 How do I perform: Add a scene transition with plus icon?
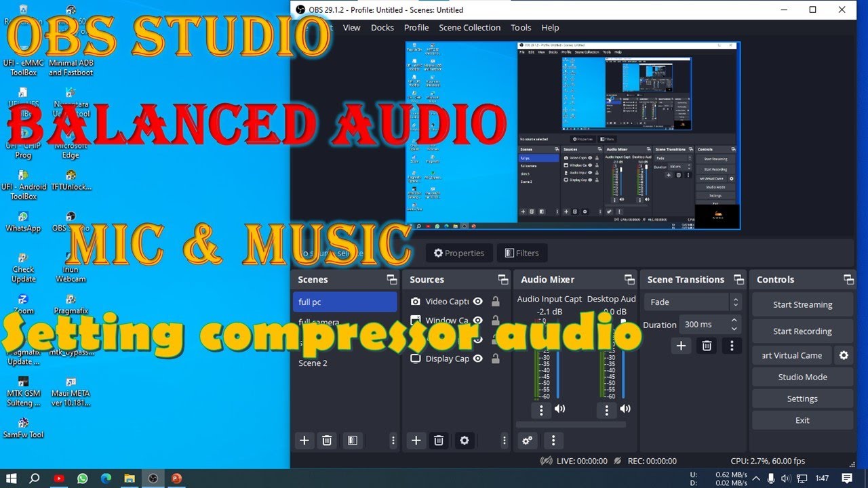click(x=682, y=346)
